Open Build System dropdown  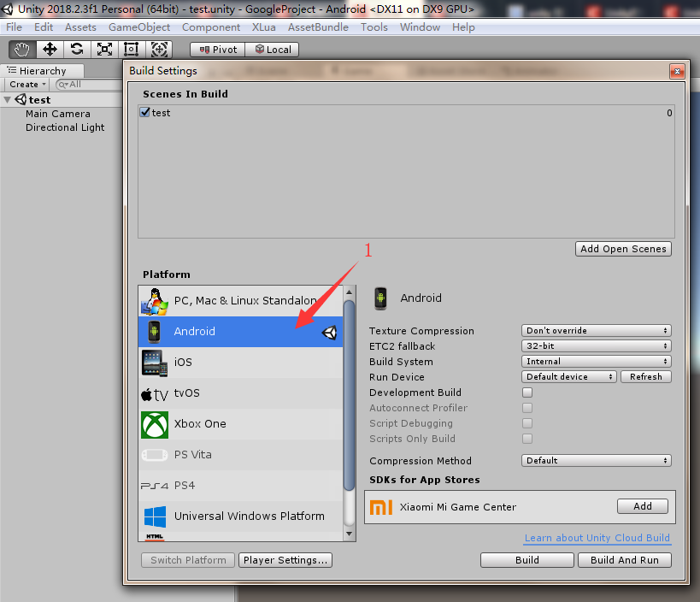[596, 362]
